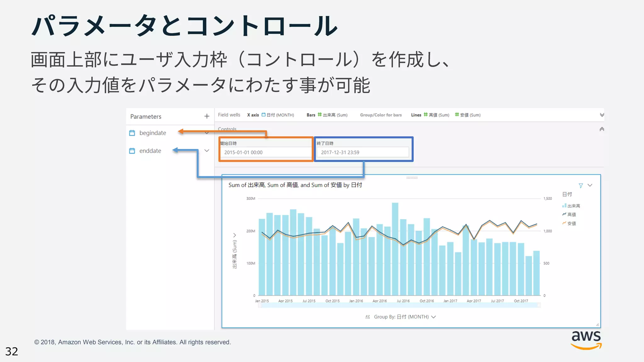Click the enddate calendar icon
The height and width of the screenshot is (362, 644).
pos(132,151)
